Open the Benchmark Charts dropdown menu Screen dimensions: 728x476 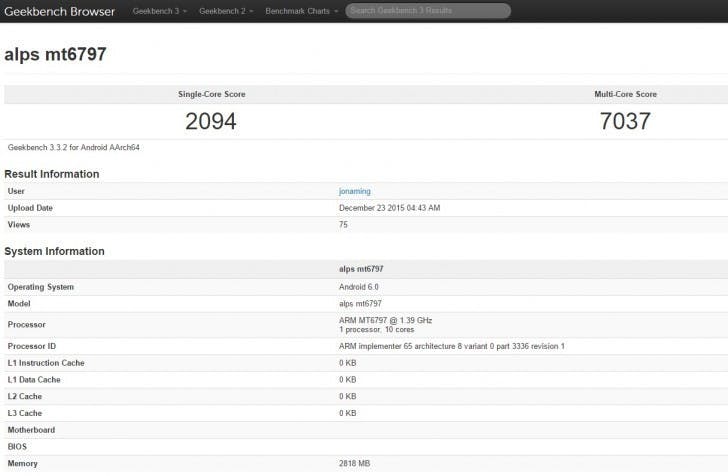click(301, 11)
